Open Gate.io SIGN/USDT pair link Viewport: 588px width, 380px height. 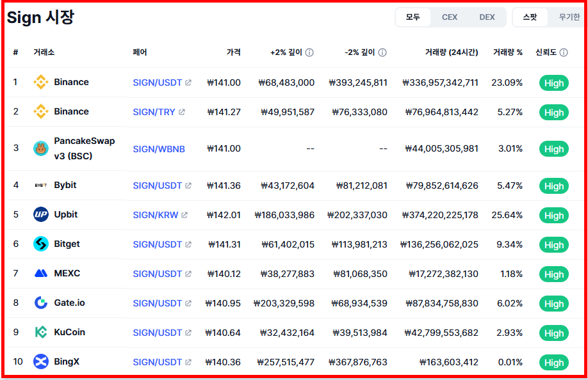[157, 303]
